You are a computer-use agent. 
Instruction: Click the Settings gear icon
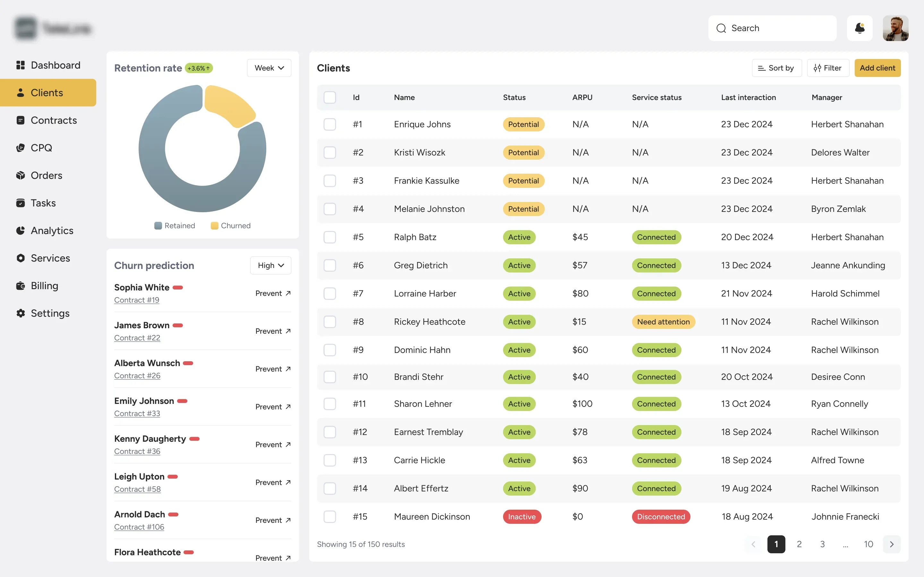[21, 313]
